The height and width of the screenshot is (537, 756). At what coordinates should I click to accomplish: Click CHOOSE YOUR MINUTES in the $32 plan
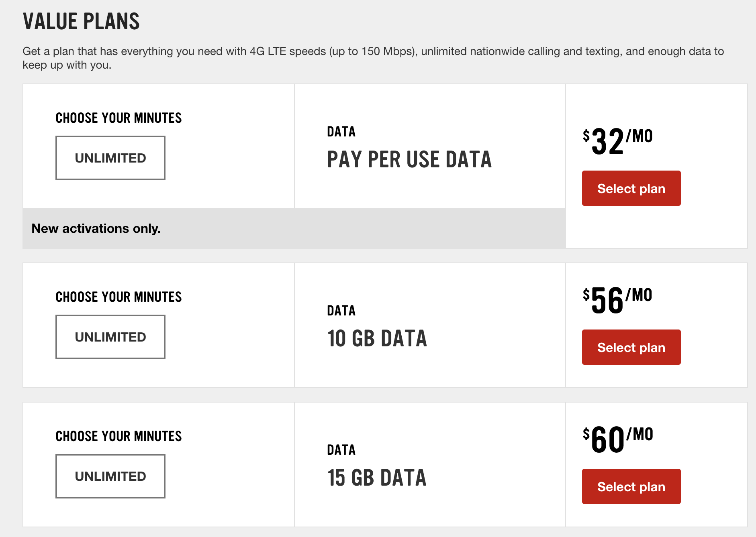point(119,118)
